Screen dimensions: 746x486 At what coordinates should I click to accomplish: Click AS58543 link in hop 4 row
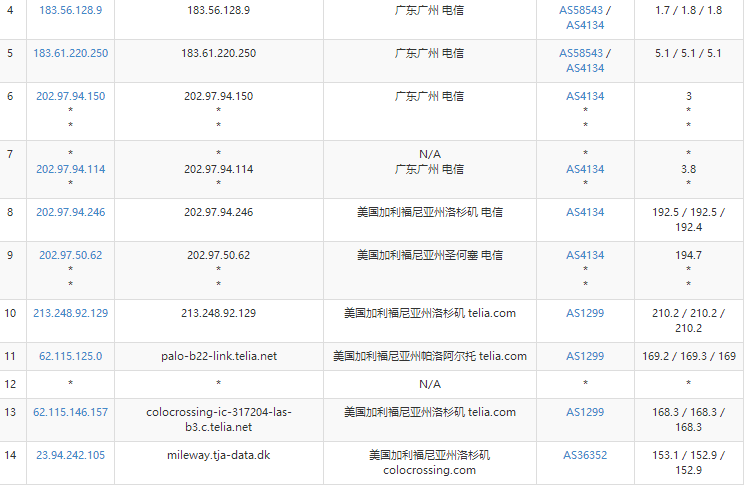click(x=581, y=10)
